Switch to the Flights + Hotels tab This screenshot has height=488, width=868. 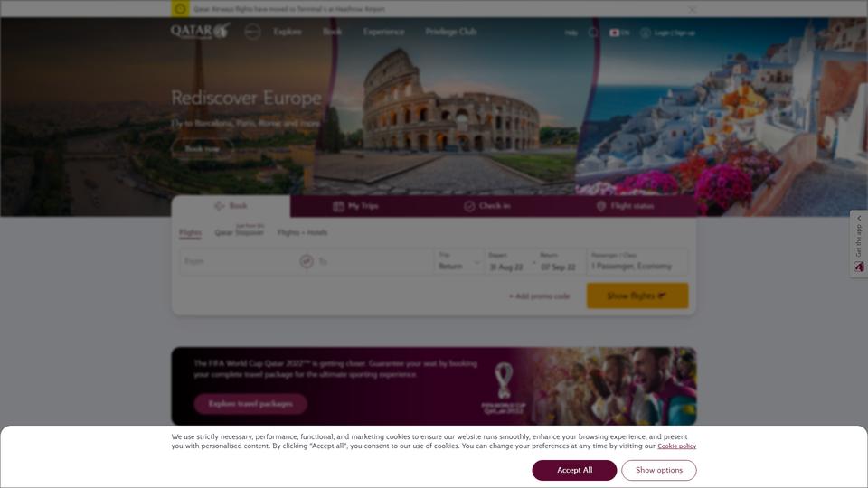302,232
